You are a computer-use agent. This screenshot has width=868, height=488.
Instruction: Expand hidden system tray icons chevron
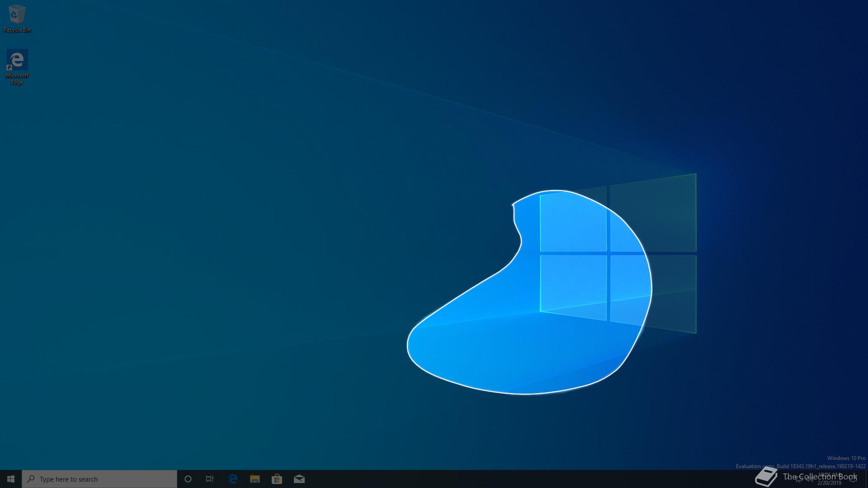788,479
